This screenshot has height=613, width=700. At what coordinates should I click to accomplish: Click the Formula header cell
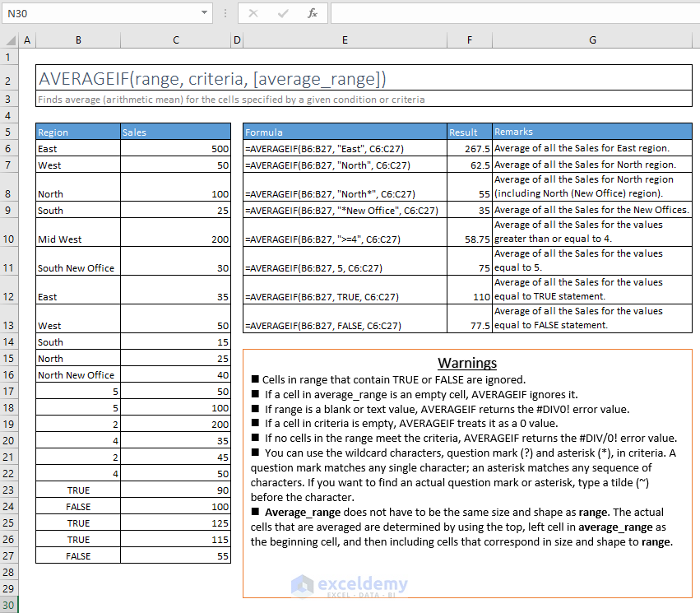[x=345, y=132]
